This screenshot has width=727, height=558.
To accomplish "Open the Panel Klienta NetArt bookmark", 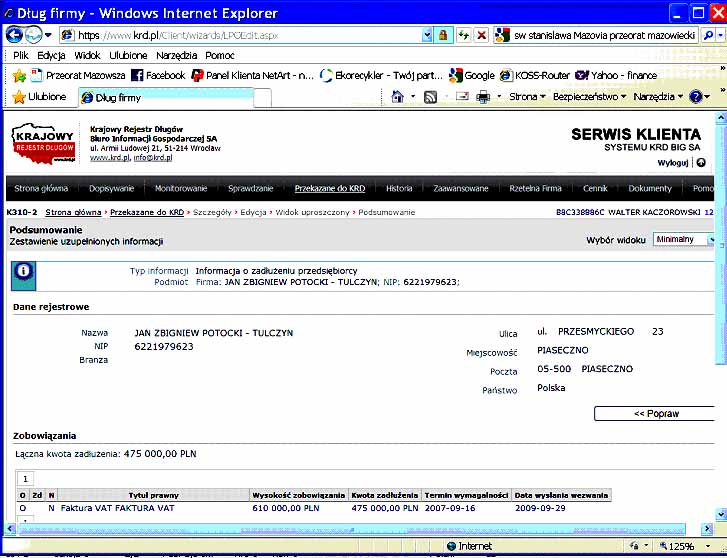I will pyautogui.click(x=253, y=76).
